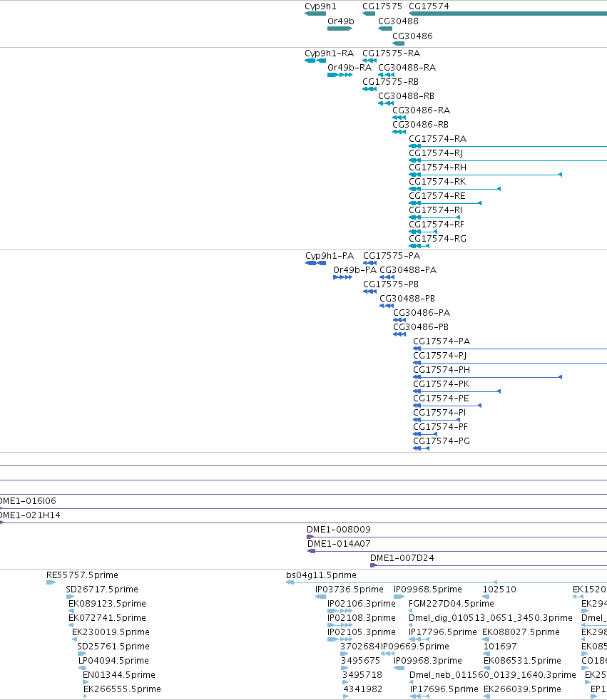Screen dimensions: 607x700
Task: Click the CG30488 gene label in top track
Action: coord(398,21)
